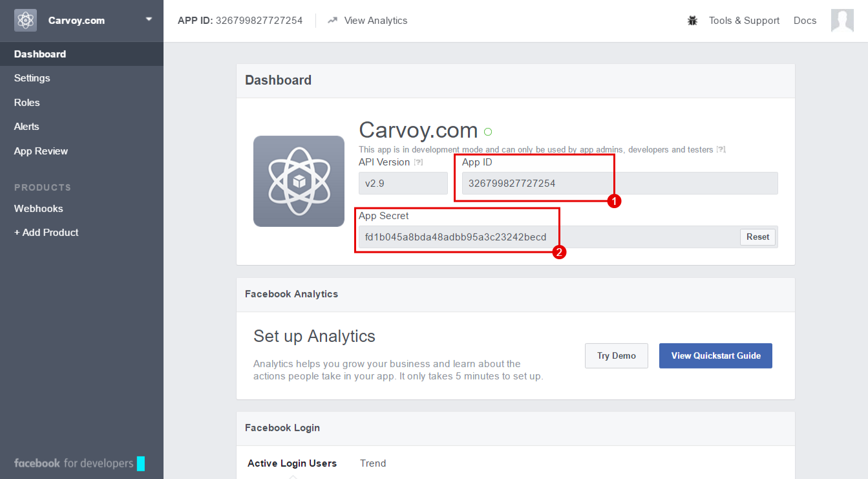868x479 pixels.
Task: Click the Set up Analytics heading
Action: point(314,337)
